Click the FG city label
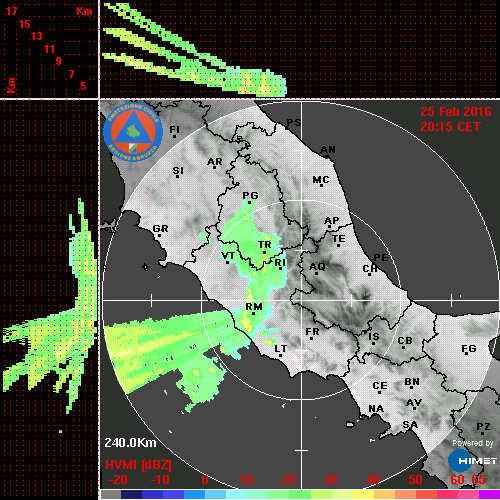 tap(469, 349)
